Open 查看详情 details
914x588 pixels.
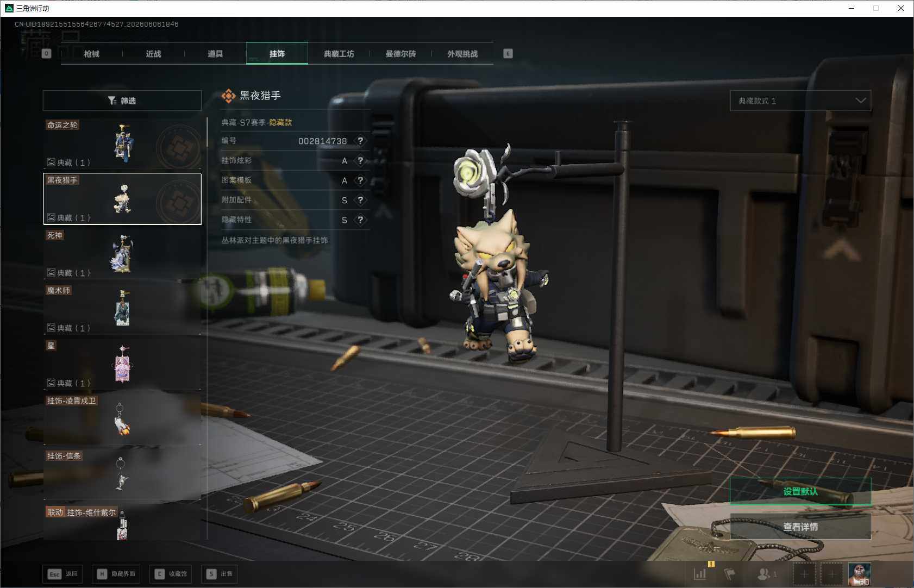pyautogui.click(x=800, y=527)
